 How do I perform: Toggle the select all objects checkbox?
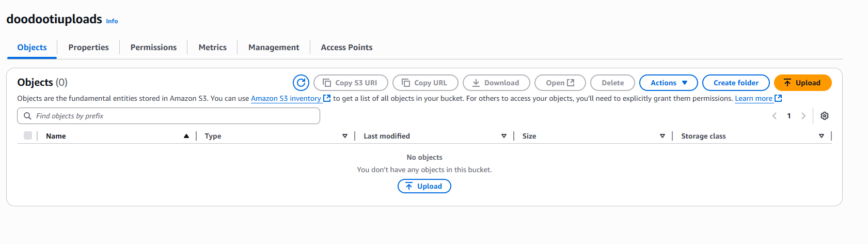pyautogui.click(x=28, y=135)
